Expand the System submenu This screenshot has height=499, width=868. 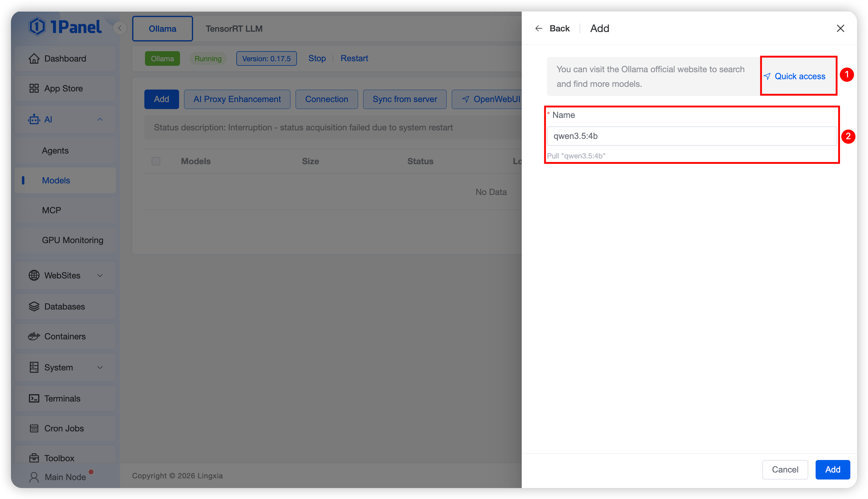[100, 367]
